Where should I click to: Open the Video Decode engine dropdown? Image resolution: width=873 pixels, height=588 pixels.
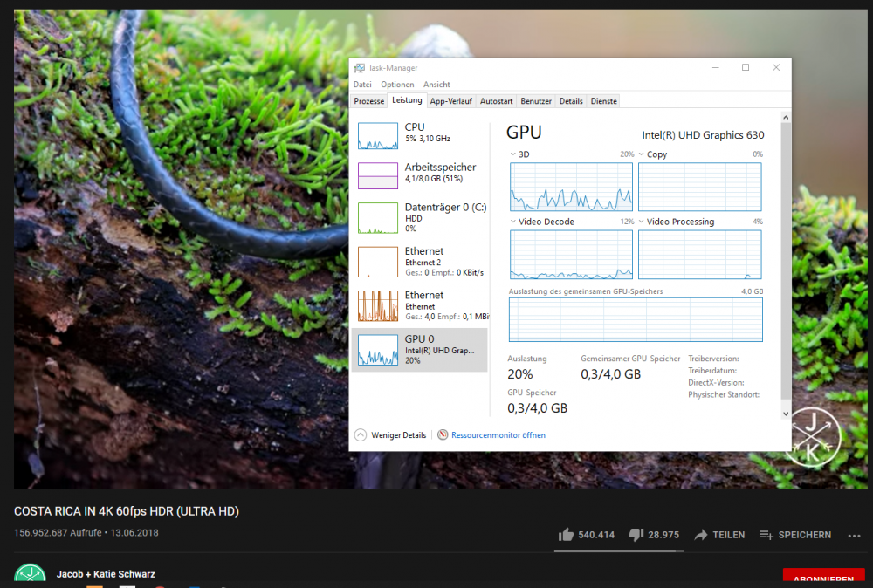512,222
